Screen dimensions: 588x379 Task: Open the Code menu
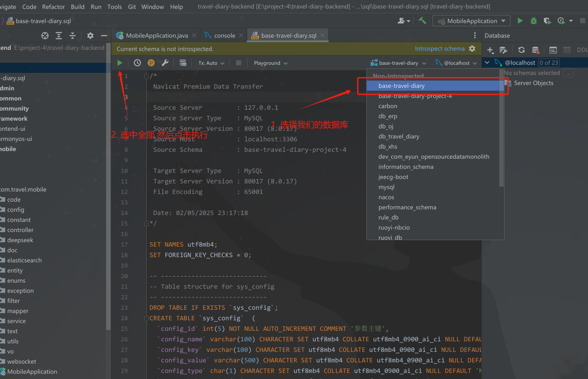[29, 6]
